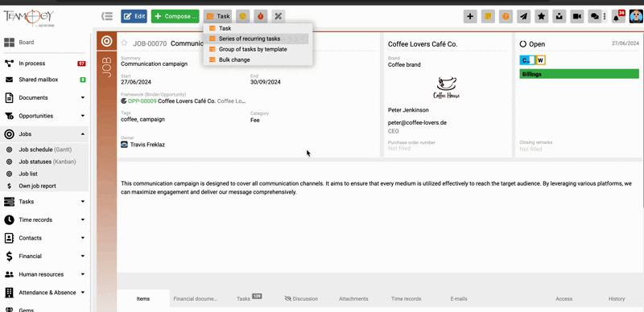Click the orange clock toolbar icon
This screenshot has width=644, height=312.
pyautogui.click(x=243, y=16)
